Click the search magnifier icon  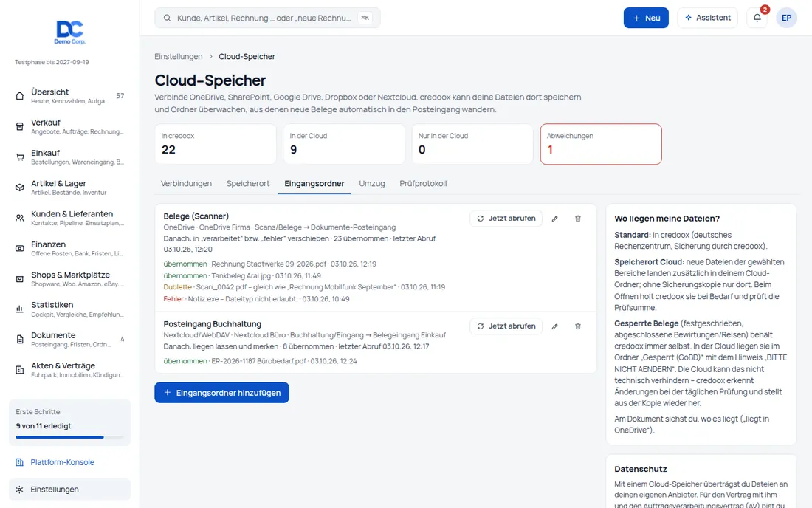click(168, 18)
